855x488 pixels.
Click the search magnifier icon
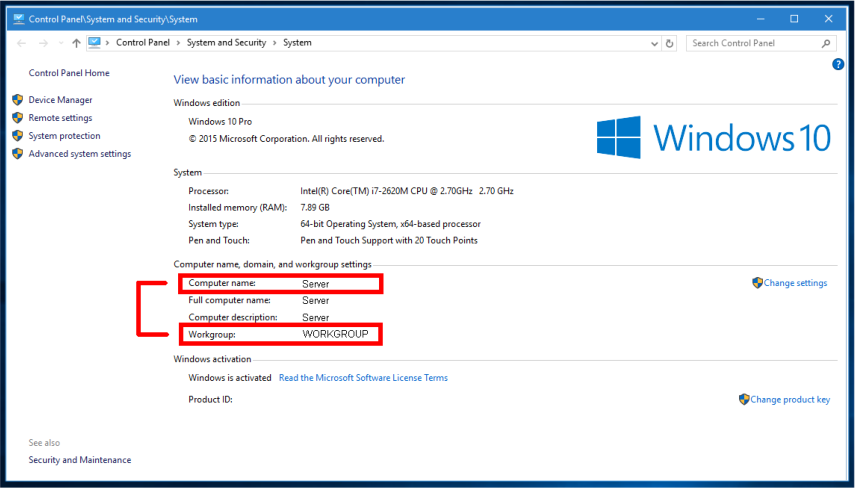point(826,43)
